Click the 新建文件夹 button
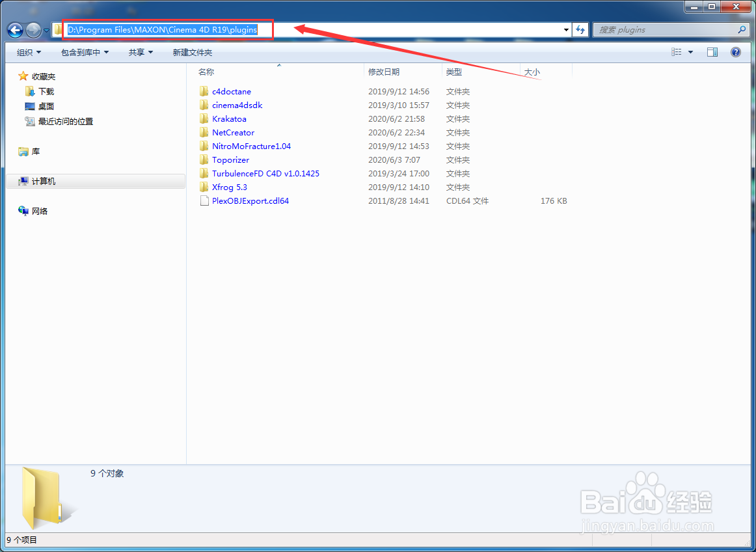Image resolution: width=756 pixels, height=552 pixels. tap(193, 52)
